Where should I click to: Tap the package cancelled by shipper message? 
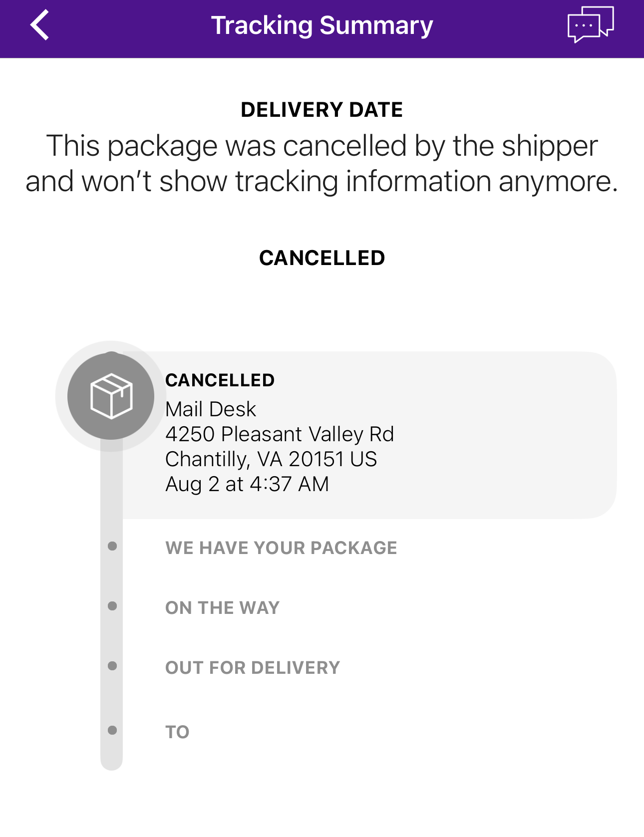coord(322,163)
